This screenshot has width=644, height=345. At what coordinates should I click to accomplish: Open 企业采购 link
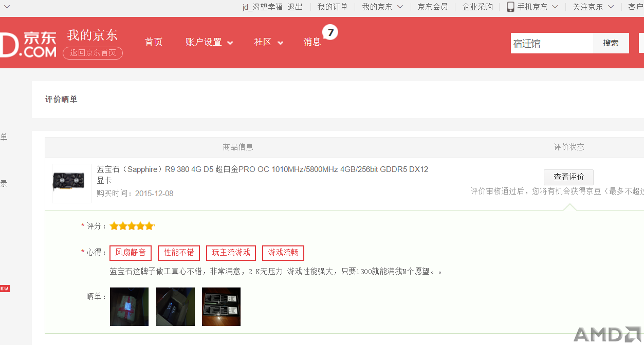(x=477, y=7)
